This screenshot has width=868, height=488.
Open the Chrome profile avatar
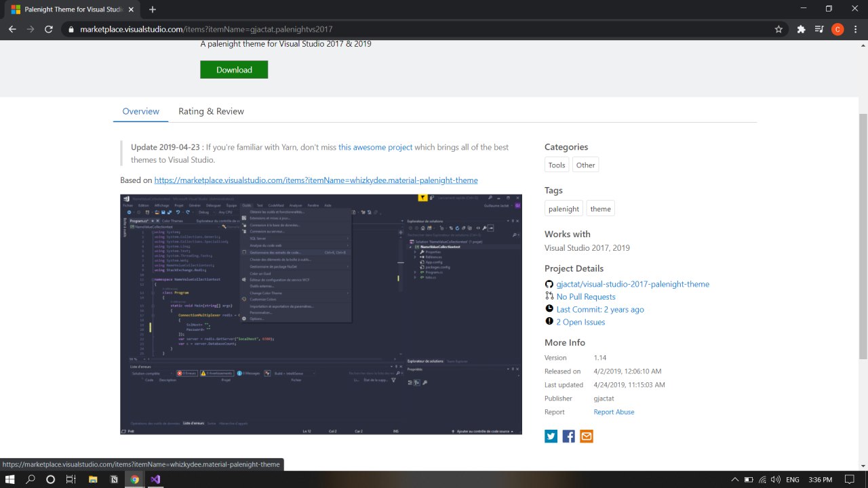coord(837,29)
